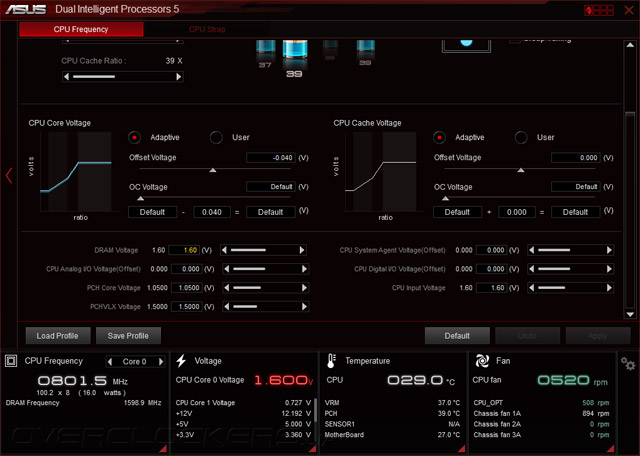Click the CPU Input Voltage input field
Screen dimensions: 640x456
tap(492, 288)
